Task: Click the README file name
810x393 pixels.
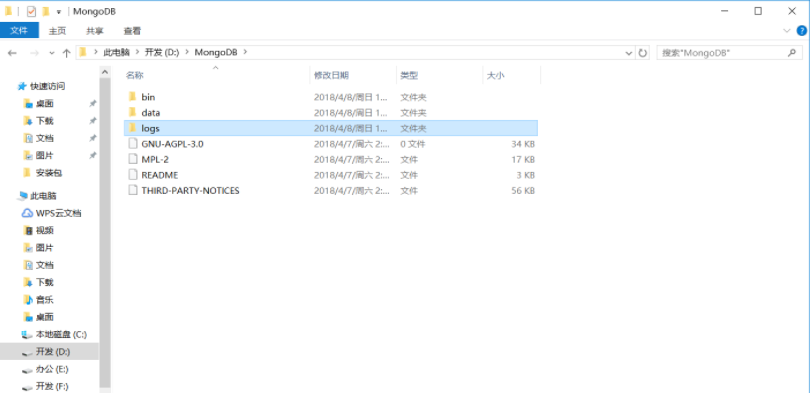Action: coord(160,175)
